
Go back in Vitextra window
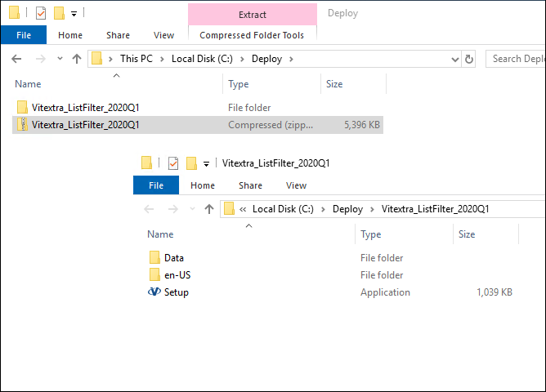[x=149, y=209]
